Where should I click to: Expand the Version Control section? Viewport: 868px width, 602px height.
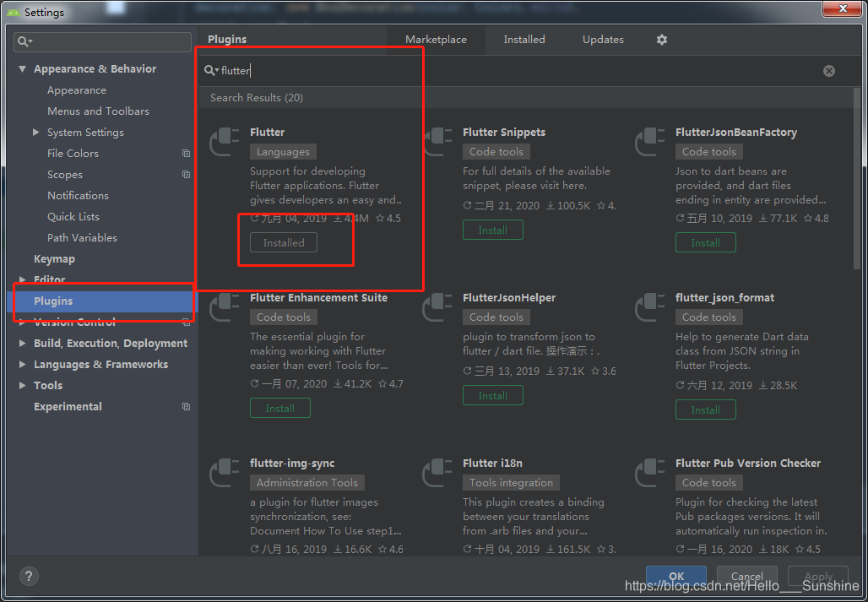pos(22,322)
